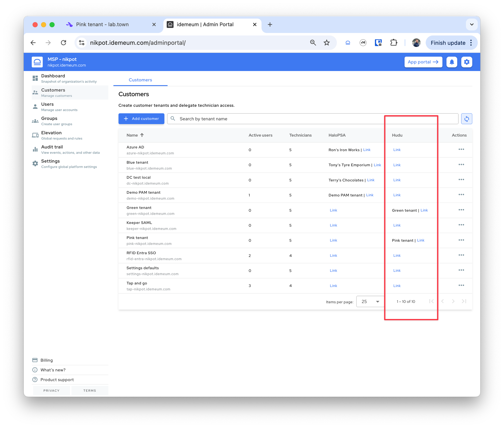Click the Add customer button
Viewport: 504px width, 428px height.
141,119
